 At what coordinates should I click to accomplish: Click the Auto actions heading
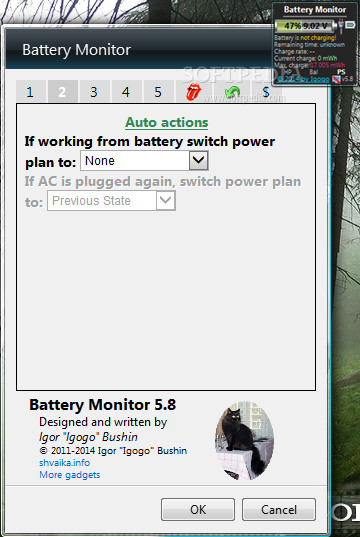coord(167,122)
